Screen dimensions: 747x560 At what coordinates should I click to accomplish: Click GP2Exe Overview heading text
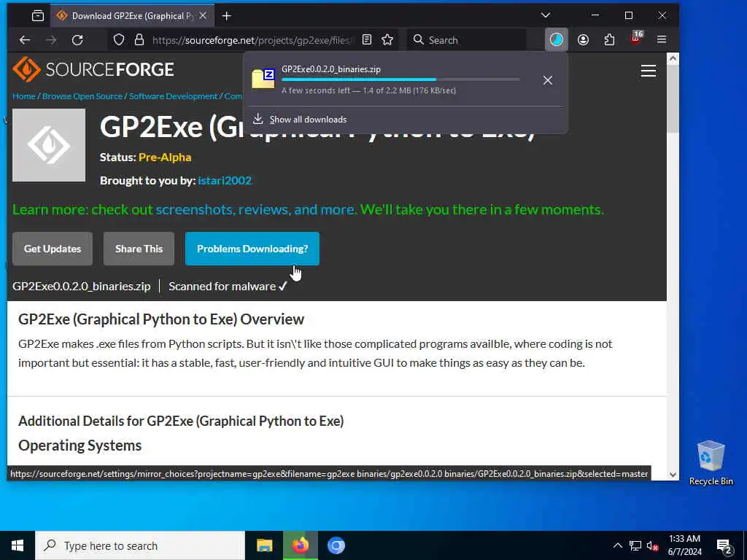(161, 319)
